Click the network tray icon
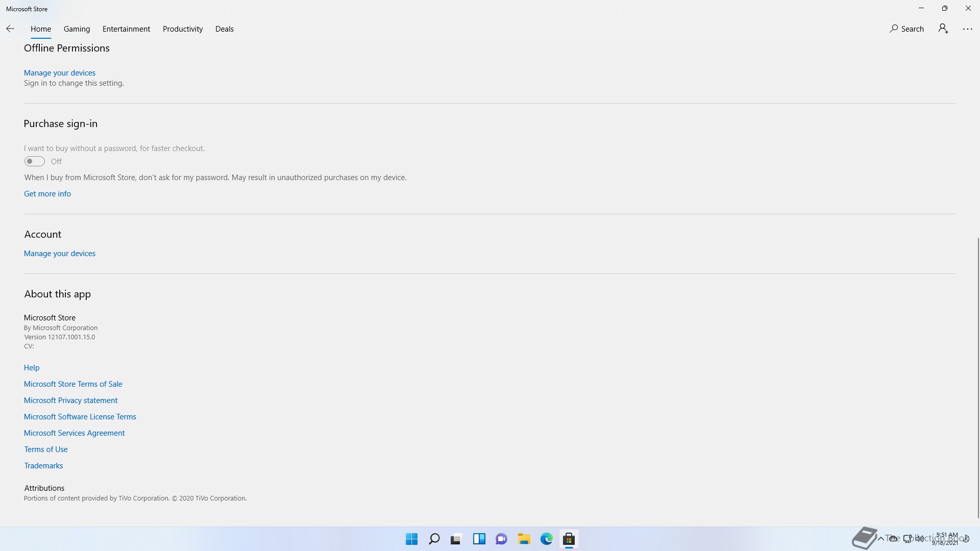Screen dimensions: 980x551 coord(907,538)
